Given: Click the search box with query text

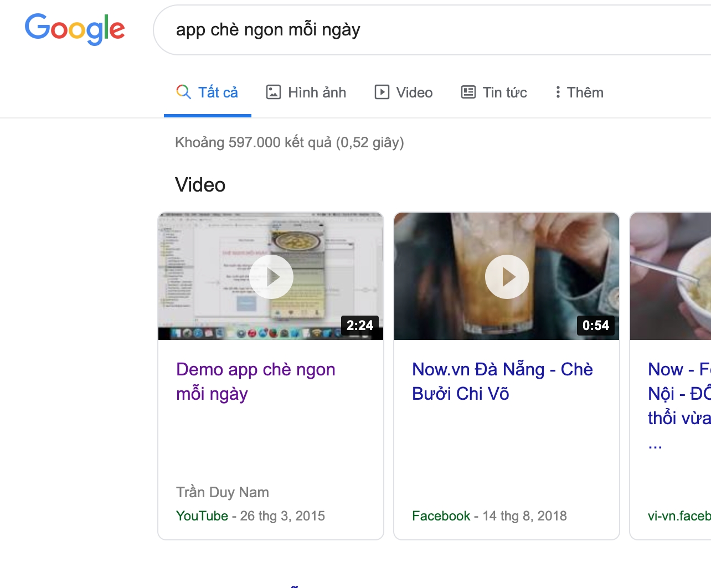Looking at the screenshot, I should 432,30.
